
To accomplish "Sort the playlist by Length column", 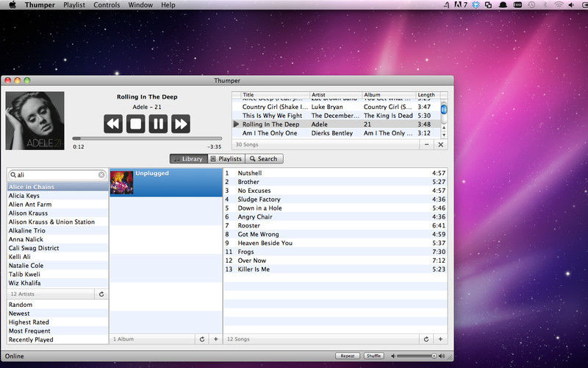I will pyautogui.click(x=428, y=95).
